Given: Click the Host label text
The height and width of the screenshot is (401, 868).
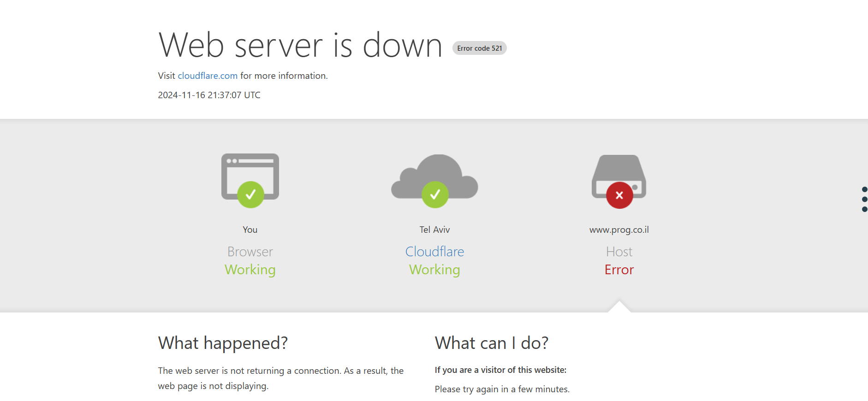Looking at the screenshot, I should tap(619, 252).
